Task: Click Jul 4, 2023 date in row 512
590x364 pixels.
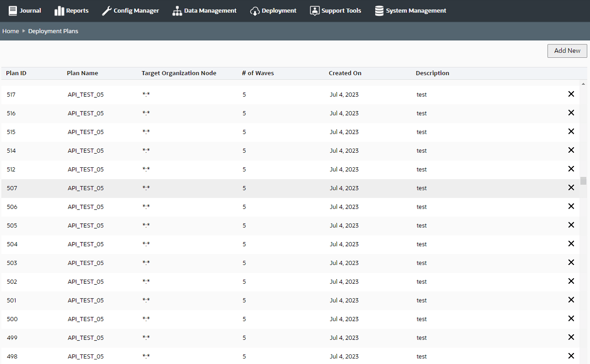Action: [344, 170]
